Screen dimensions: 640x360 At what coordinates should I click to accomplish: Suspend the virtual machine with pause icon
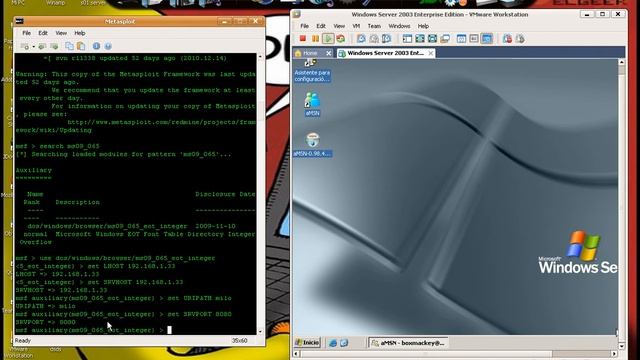point(315,38)
